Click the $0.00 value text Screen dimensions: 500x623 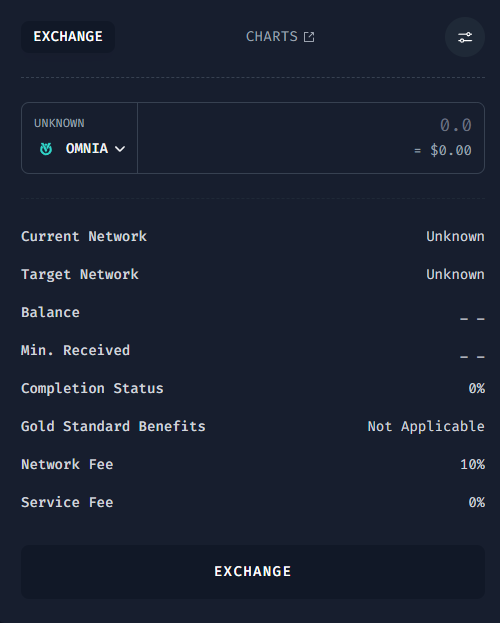click(x=451, y=151)
